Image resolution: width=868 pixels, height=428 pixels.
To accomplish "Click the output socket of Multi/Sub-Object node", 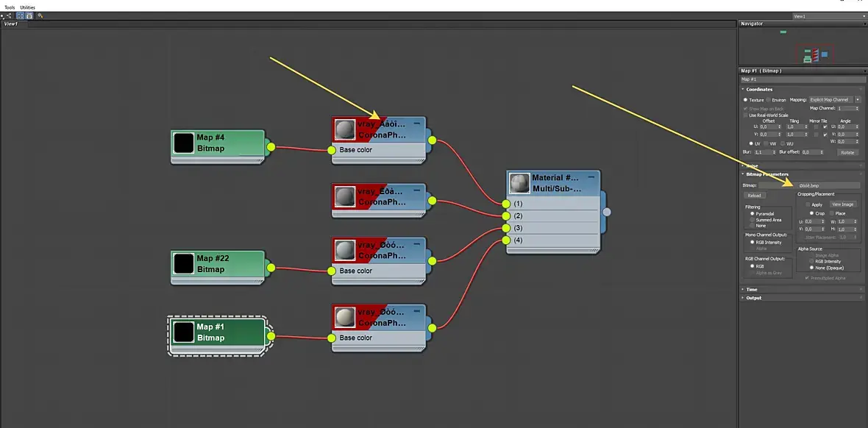I will (607, 212).
